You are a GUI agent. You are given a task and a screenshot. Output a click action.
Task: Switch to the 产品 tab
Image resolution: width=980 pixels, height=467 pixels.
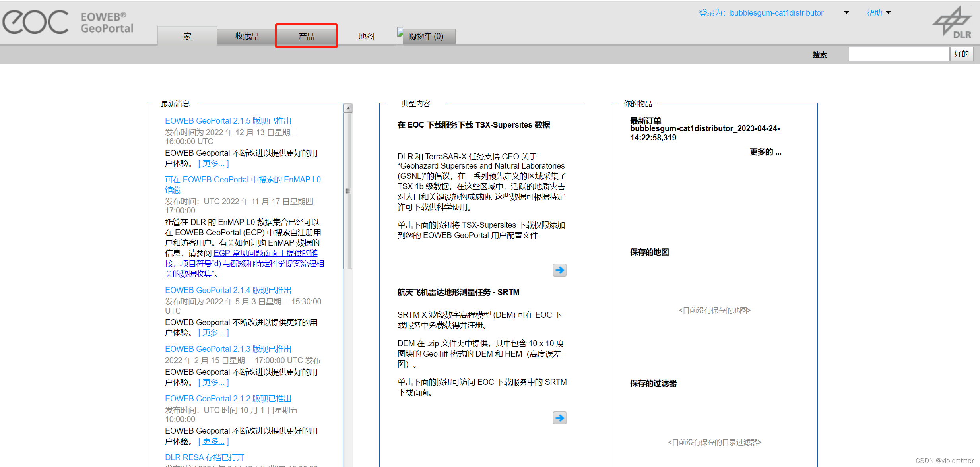click(306, 36)
